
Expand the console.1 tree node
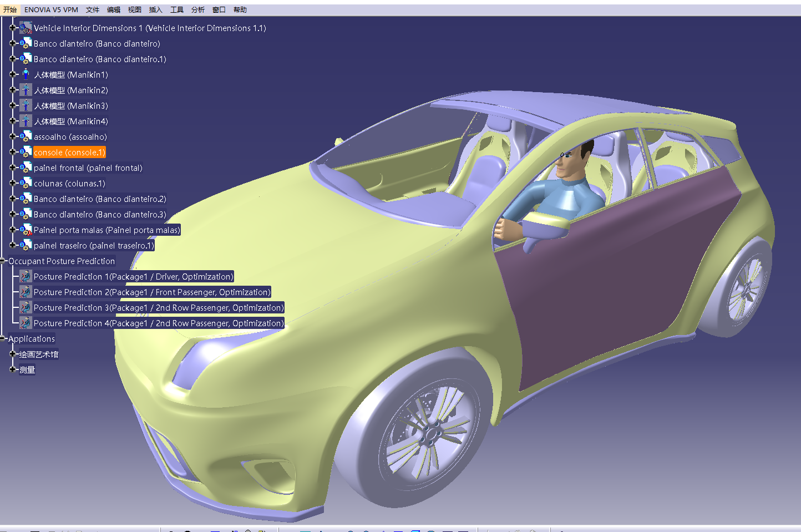click(x=13, y=151)
